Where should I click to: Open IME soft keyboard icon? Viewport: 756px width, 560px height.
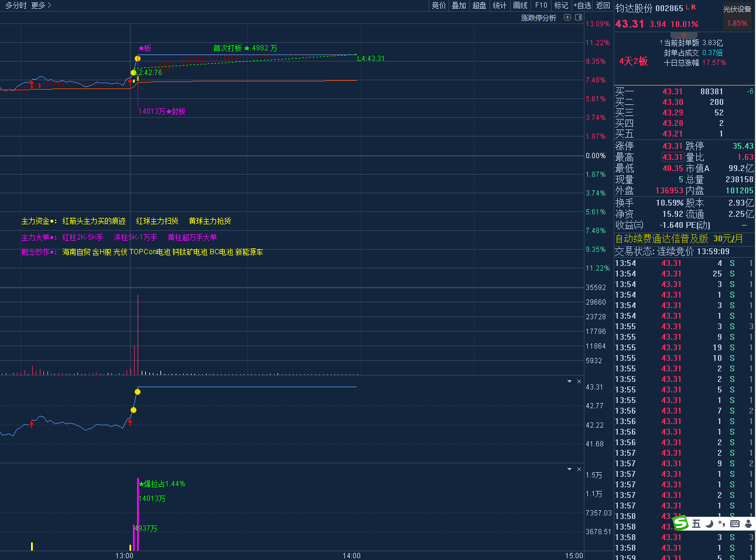pyautogui.click(x=735, y=524)
